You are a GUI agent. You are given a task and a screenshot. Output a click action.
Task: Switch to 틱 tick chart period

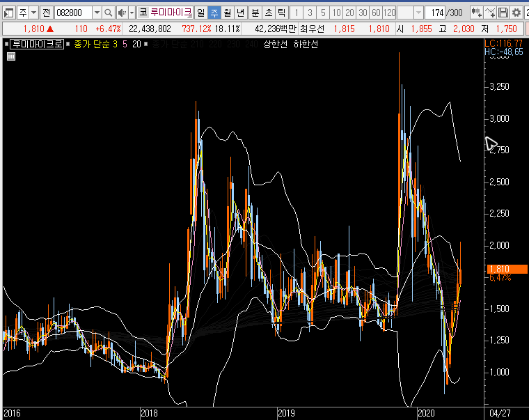[x=281, y=13]
